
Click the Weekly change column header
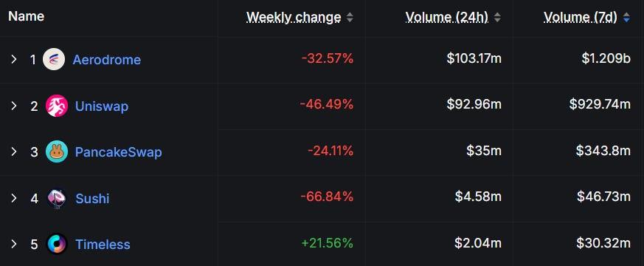294,17
